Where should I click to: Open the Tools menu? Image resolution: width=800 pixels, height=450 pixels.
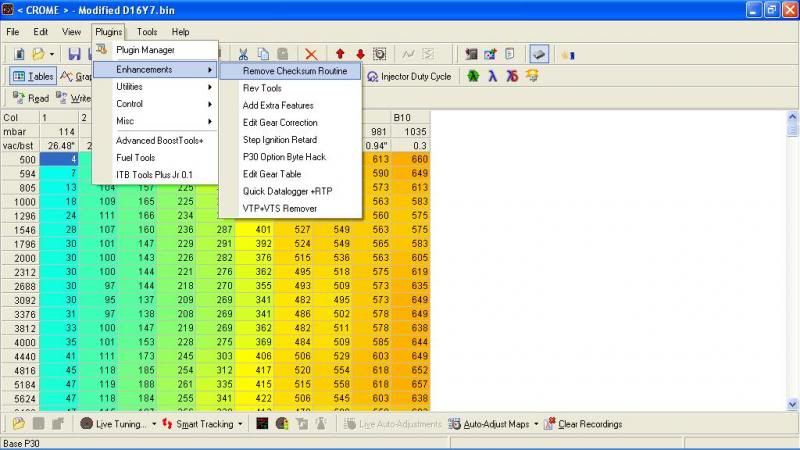146,32
